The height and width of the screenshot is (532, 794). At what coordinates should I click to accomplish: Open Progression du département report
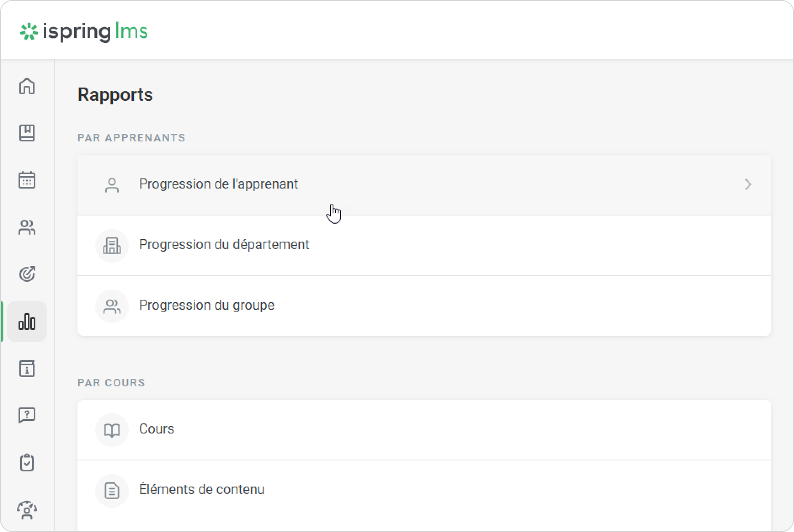(224, 245)
